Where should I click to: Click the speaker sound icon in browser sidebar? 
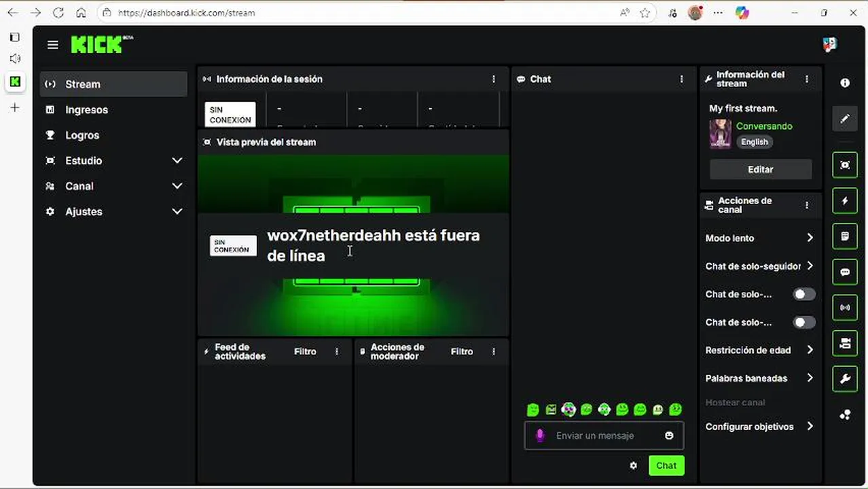(x=15, y=59)
